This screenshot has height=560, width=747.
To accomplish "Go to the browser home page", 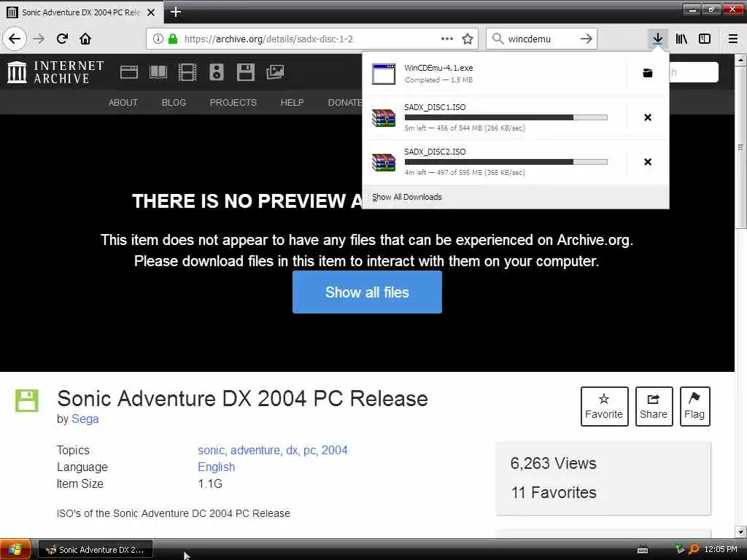I will [85, 39].
